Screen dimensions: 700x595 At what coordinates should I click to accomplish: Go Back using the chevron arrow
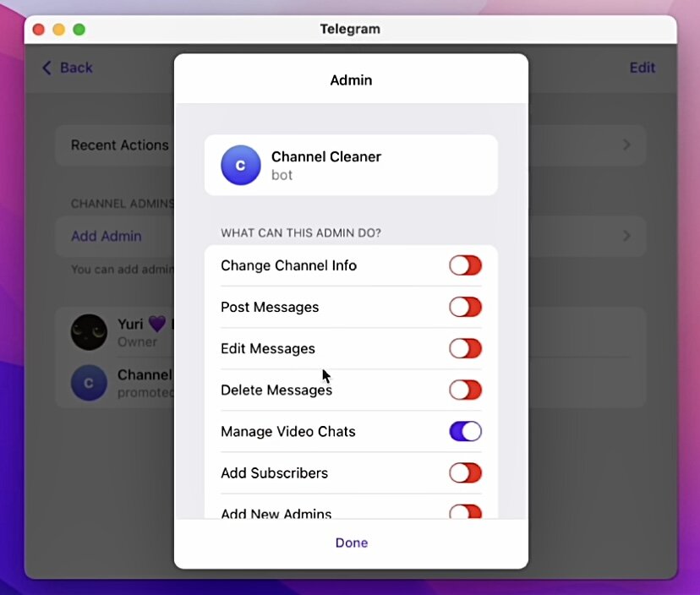click(x=46, y=68)
